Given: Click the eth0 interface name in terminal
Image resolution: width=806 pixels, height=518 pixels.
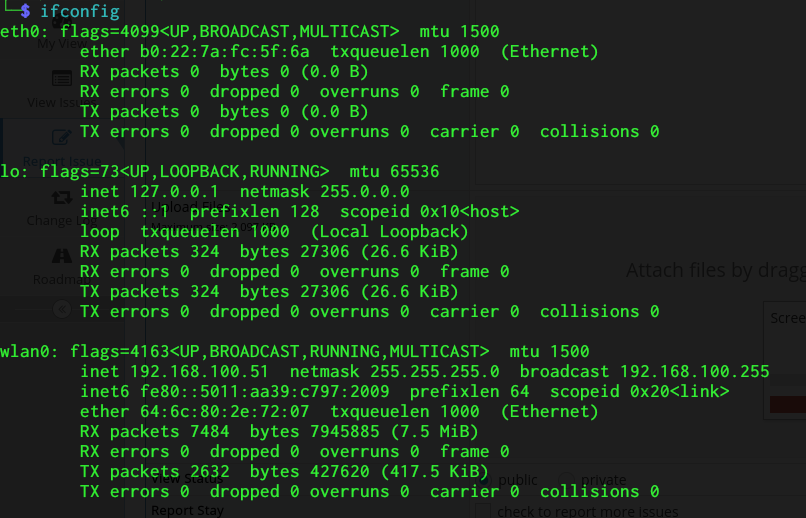Looking at the screenshot, I should [x=17, y=32].
